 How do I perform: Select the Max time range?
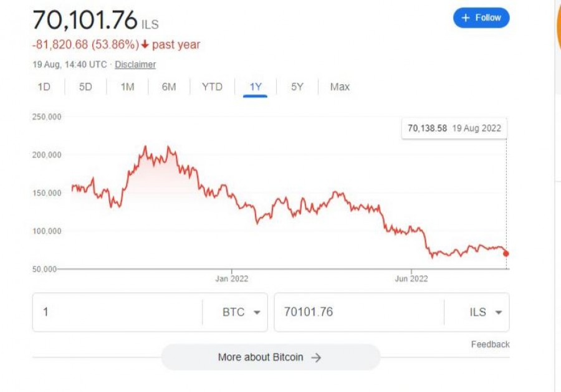[x=340, y=87]
